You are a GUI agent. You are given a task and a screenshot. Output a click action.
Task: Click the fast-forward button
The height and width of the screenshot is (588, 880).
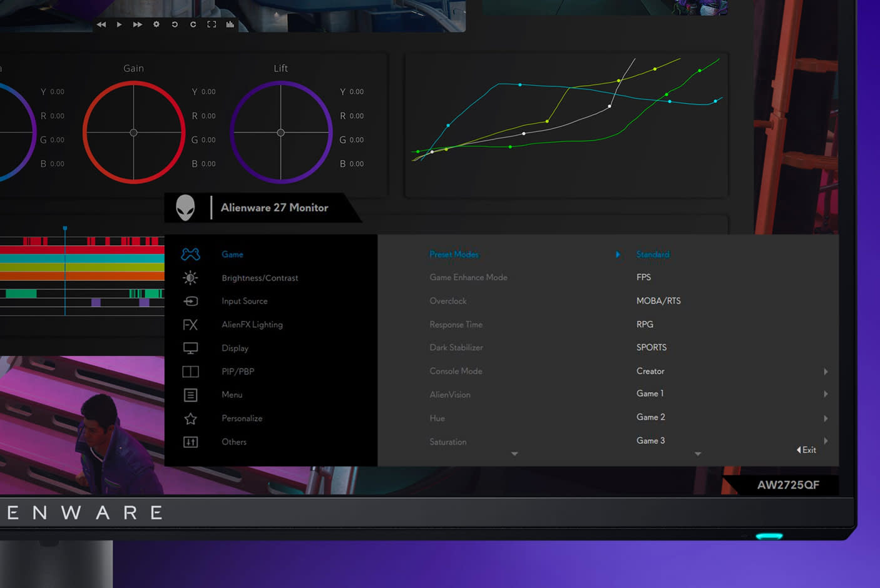[x=137, y=24]
